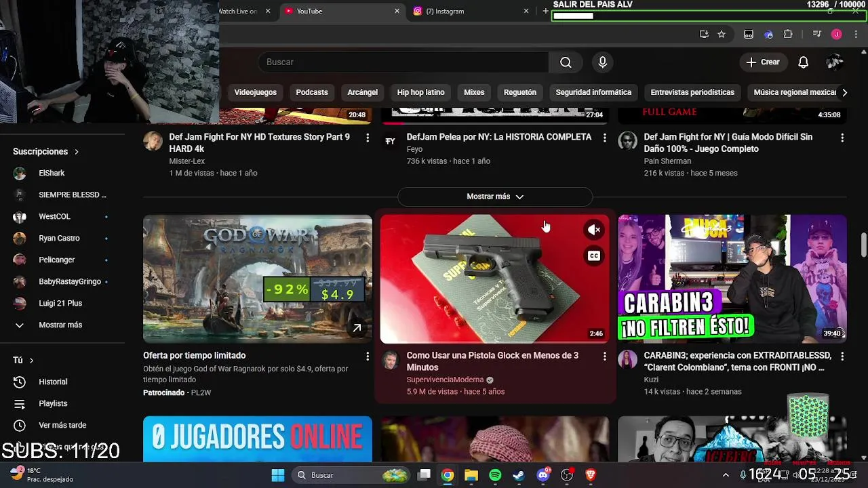Open options for Def Jam Guía Modo Difícil video
This screenshot has height=488, width=868.
pos(842,138)
